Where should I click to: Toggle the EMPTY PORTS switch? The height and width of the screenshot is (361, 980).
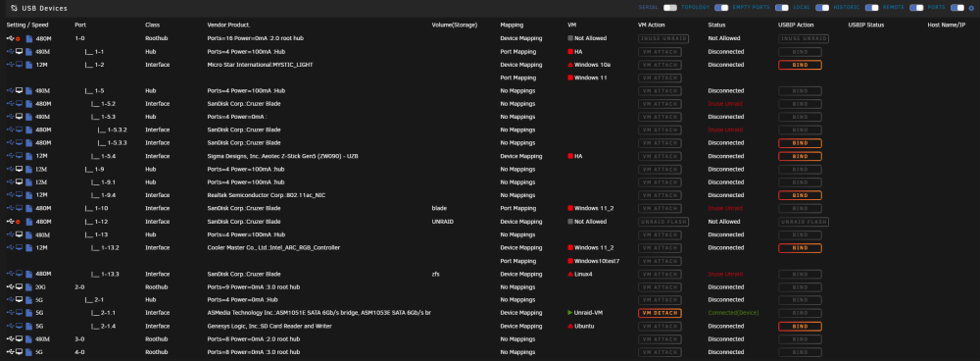(782, 8)
